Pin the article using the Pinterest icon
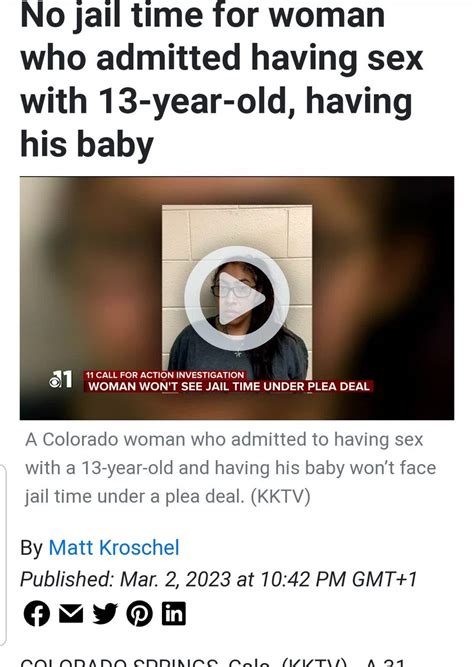Image resolution: width=474 pixels, height=667 pixels. point(140,614)
